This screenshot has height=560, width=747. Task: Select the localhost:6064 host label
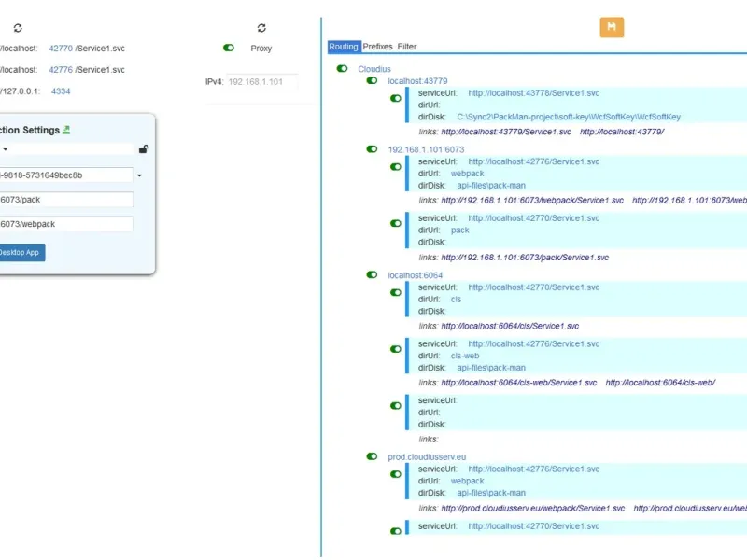(x=415, y=275)
